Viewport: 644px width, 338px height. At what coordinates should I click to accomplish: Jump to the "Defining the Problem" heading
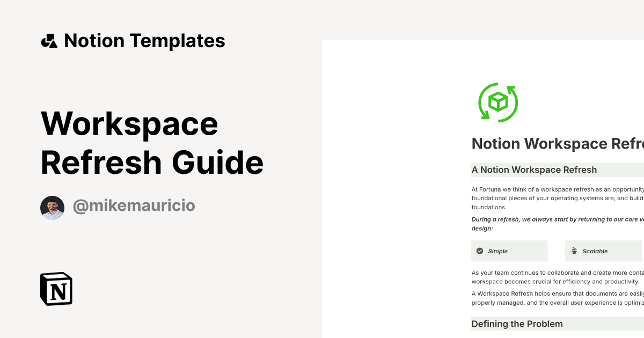tap(517, 324)
